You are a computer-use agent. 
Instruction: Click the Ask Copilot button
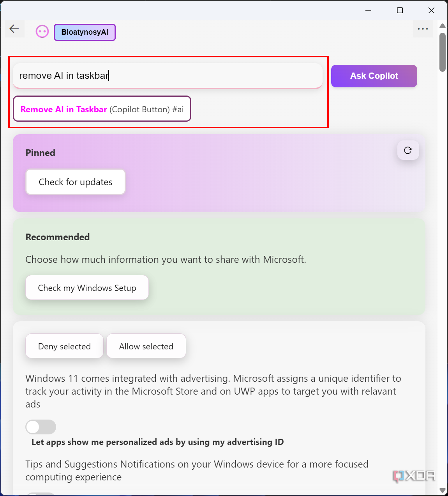tap(374, 76)
